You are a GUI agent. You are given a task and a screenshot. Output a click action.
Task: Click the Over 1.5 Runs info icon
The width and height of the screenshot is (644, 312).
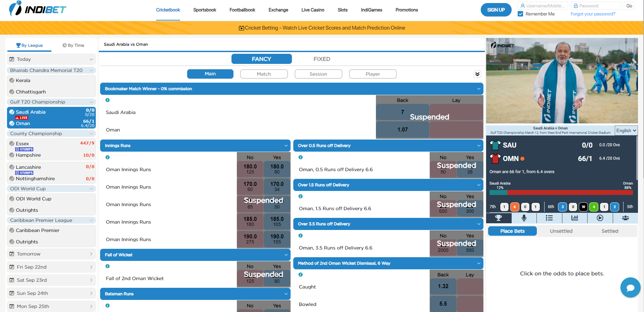point(301,196)
